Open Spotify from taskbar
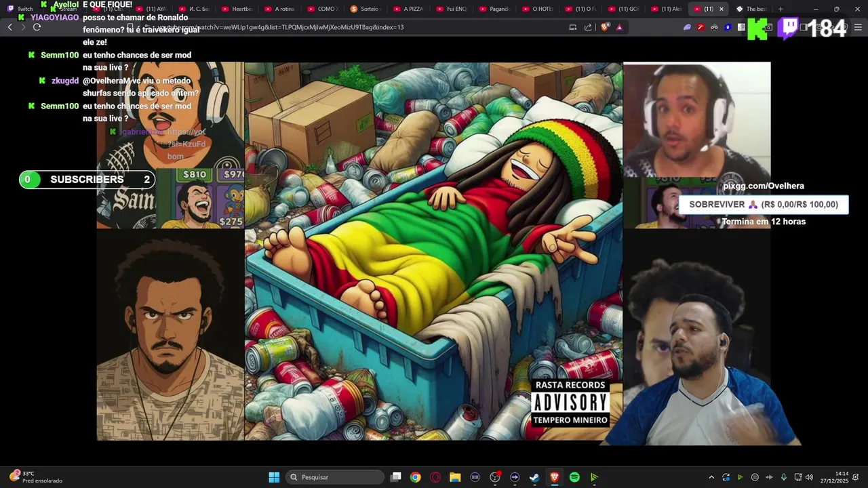This screenshot has width=868, height=488. click(574, 477)
